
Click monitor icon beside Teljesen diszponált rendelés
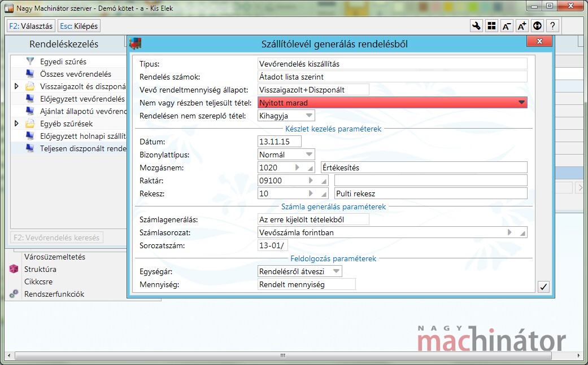click(x=30, y=148)
